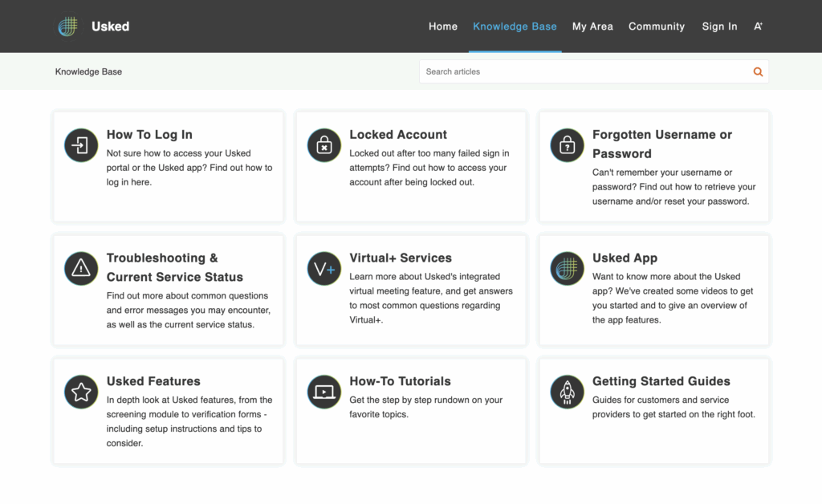Click the How To Log In door icon

pos(81,145)
